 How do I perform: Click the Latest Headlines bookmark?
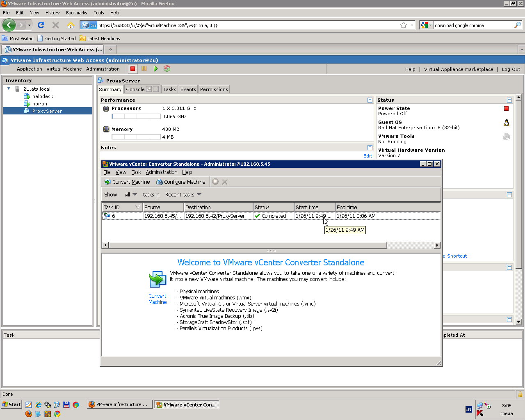pos(100,39)
